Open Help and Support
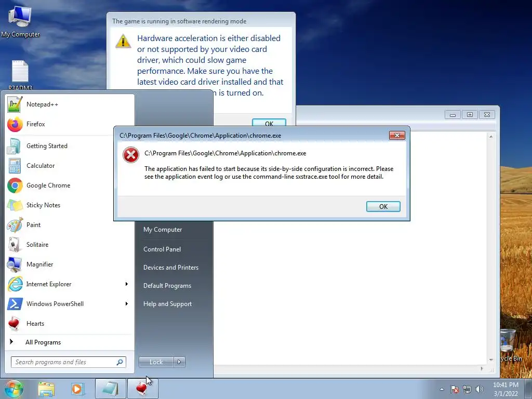The image size is (532, 399). 167,304
